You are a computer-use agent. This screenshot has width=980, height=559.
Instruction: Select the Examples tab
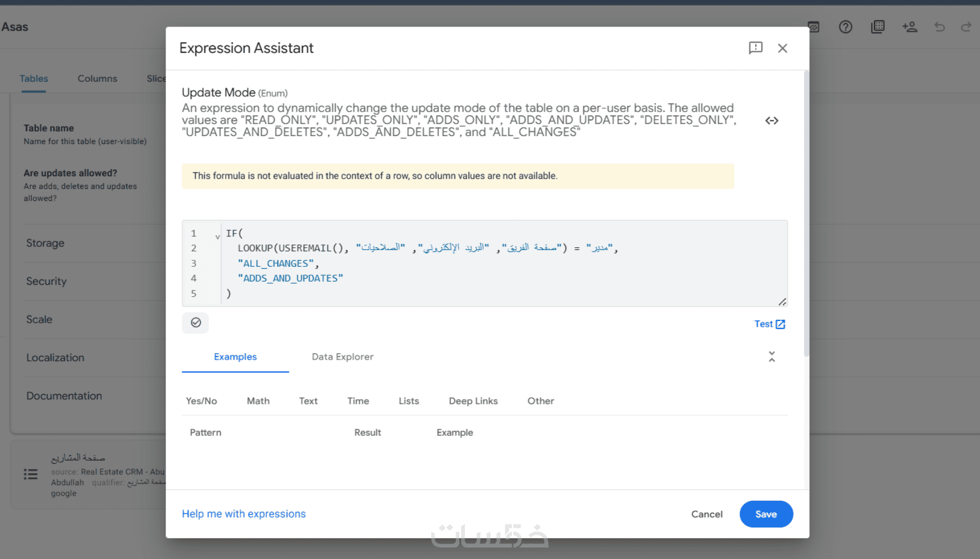tap(235, 357)
